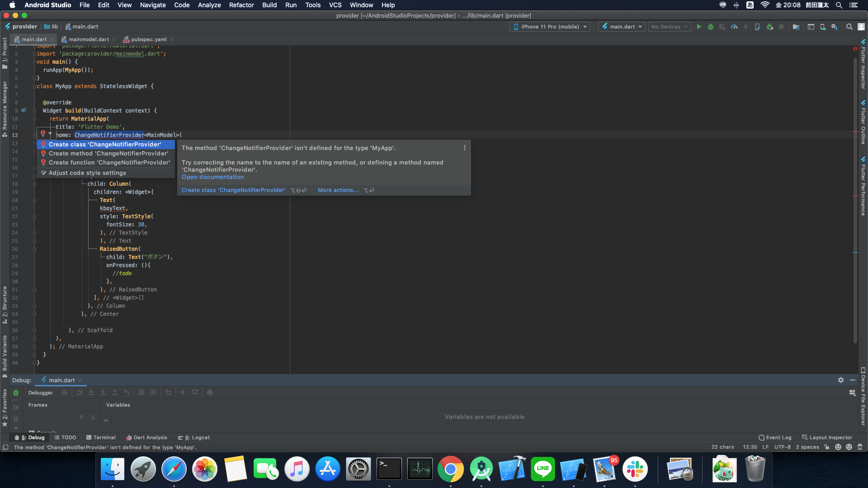
Task: Click the Open documentation link
Action: tap(212, 177)
